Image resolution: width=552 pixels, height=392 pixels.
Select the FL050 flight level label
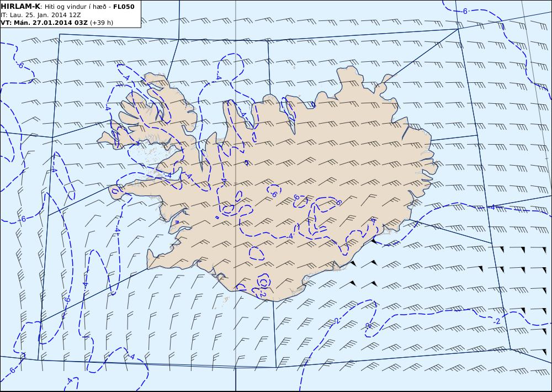click(x=124, y=7)
